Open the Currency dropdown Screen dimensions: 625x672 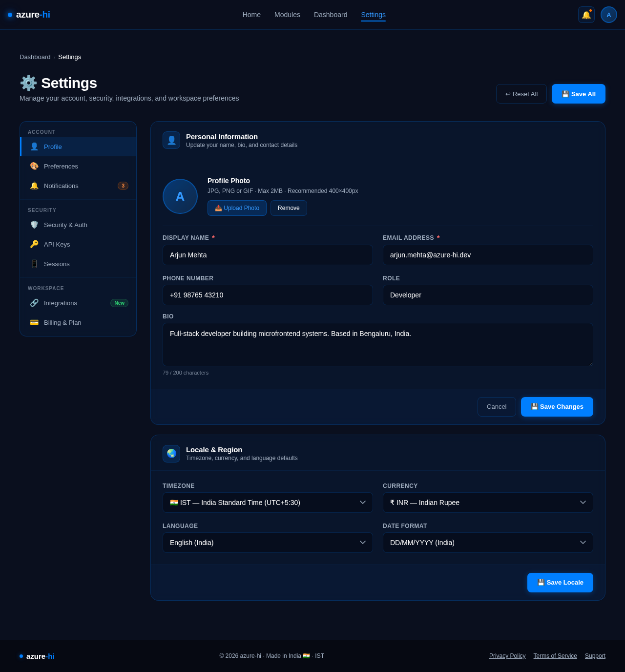click(x=488, y=503)
